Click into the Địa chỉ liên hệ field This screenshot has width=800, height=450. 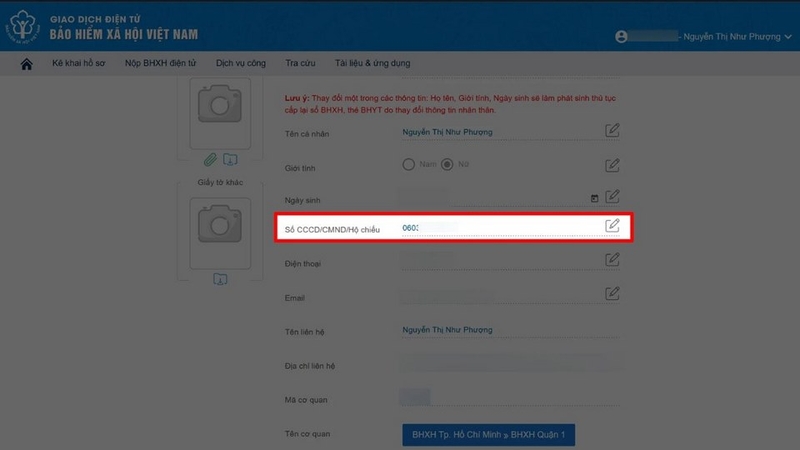[x=510, y=364]
